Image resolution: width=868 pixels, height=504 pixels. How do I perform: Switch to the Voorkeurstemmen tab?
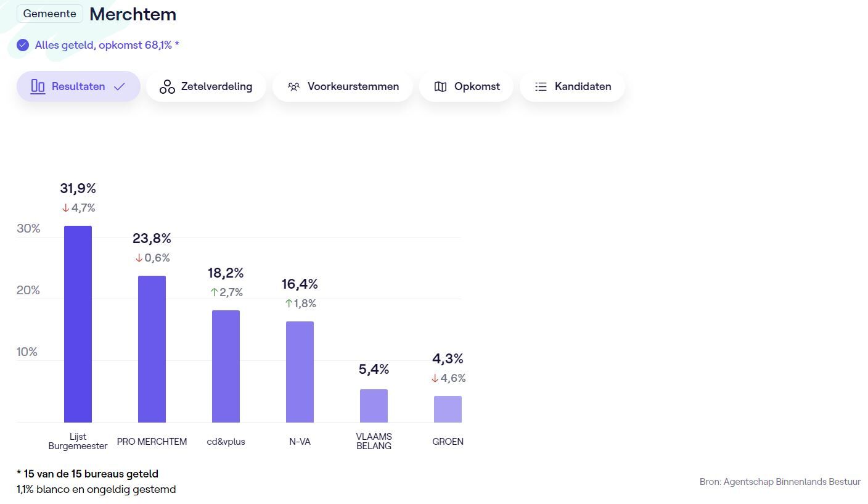pos(342,87)
